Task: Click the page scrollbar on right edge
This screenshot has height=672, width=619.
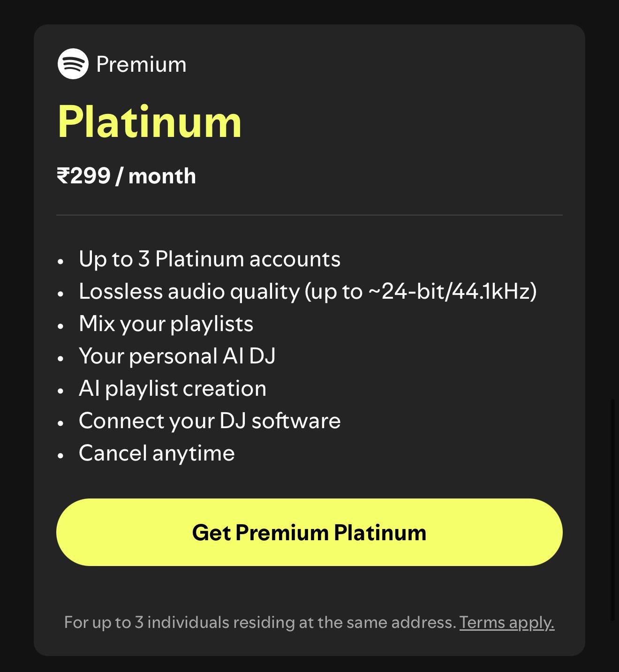Action: (x=612, y=510)
